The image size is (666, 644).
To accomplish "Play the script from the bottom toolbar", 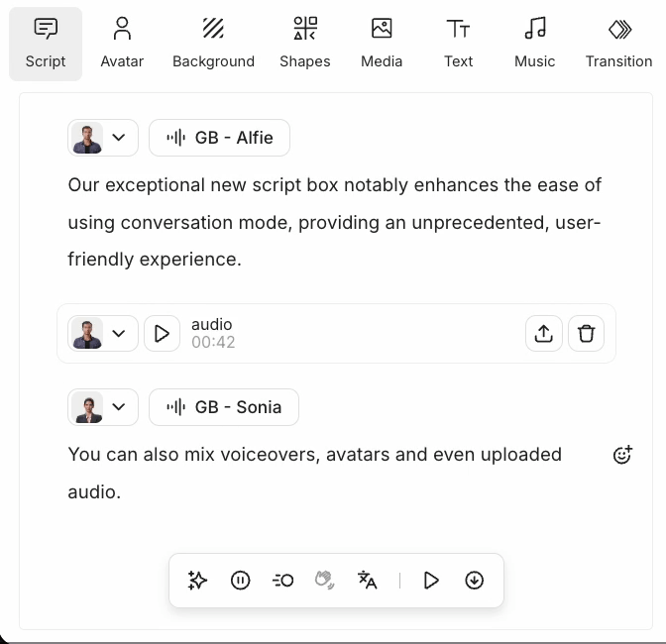I will coord(431,581).
